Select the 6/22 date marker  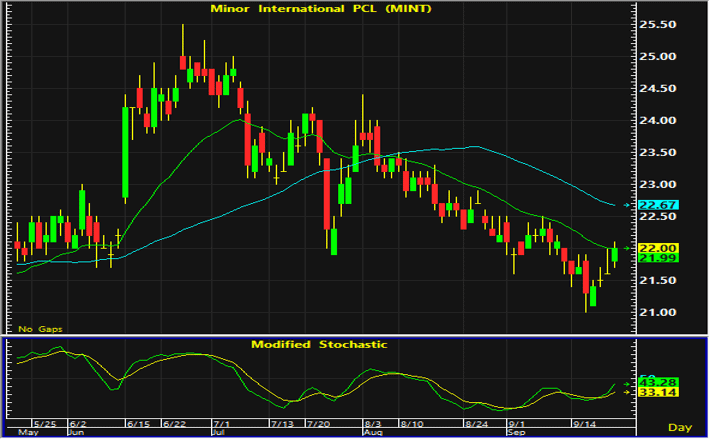pos(174,424)
